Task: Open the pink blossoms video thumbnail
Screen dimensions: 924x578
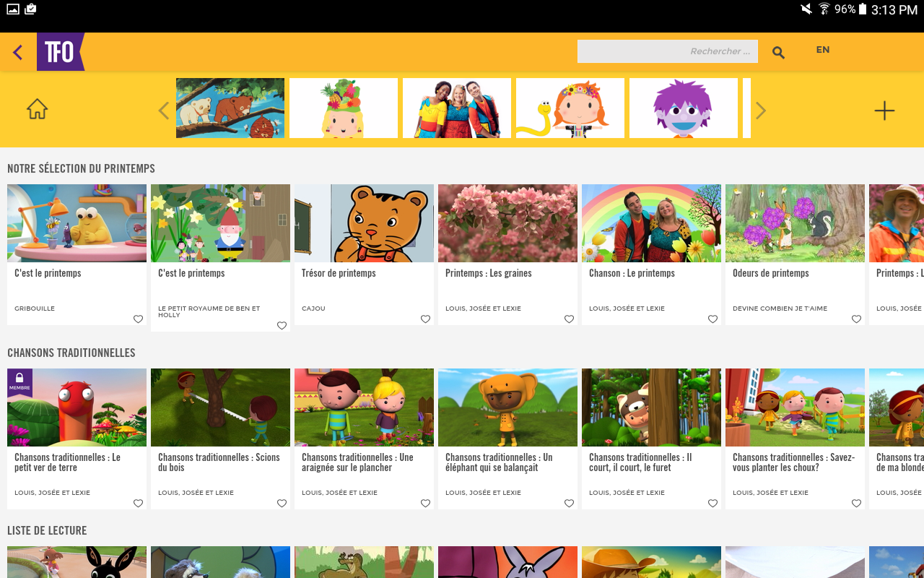Action: [507, 223]
